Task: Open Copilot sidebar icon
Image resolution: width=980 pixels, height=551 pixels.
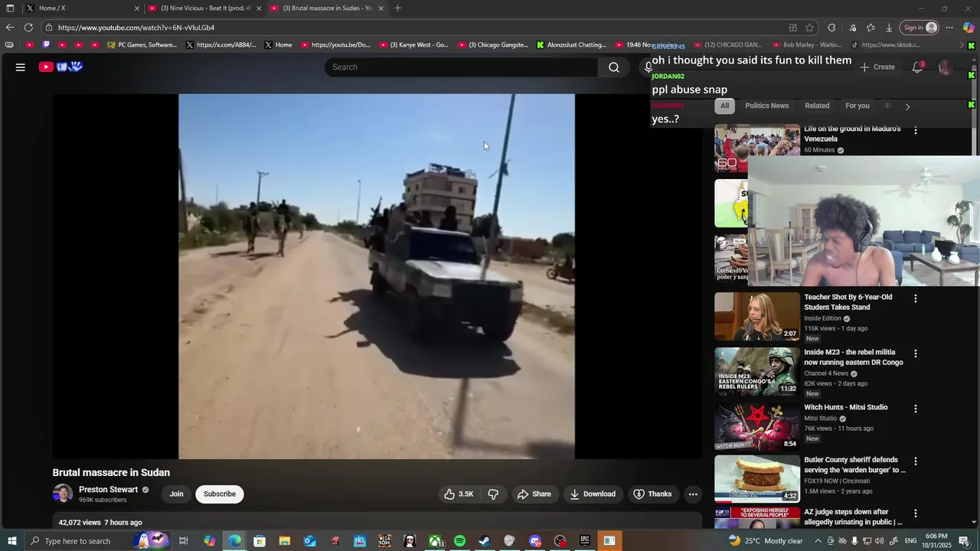Action: tap(969, 28)
